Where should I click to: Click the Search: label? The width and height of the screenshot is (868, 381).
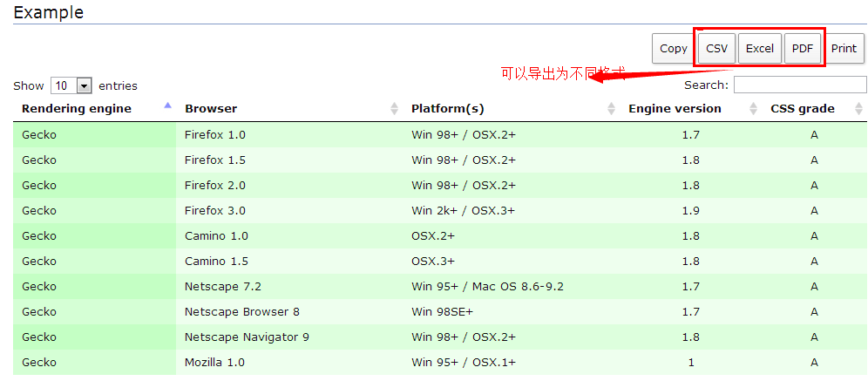[707, 85]
